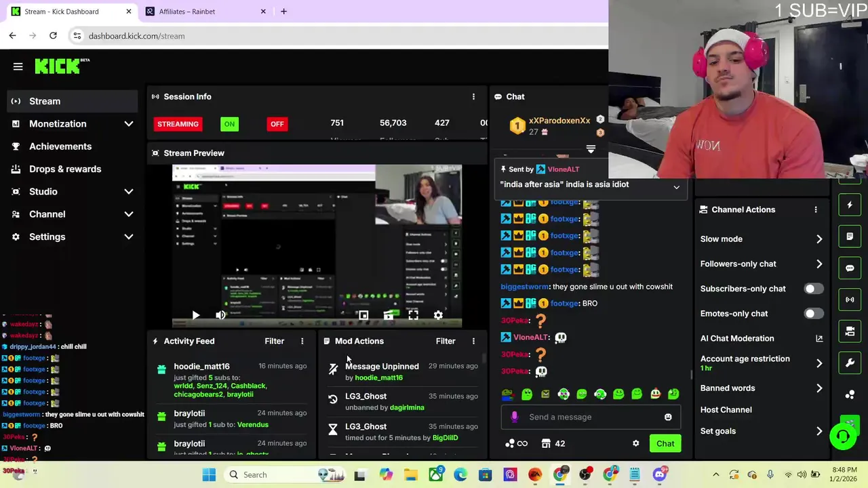Toggle Emotes-only chat switch
Viewport: 868px width, 488px height.
coord(814,314)
